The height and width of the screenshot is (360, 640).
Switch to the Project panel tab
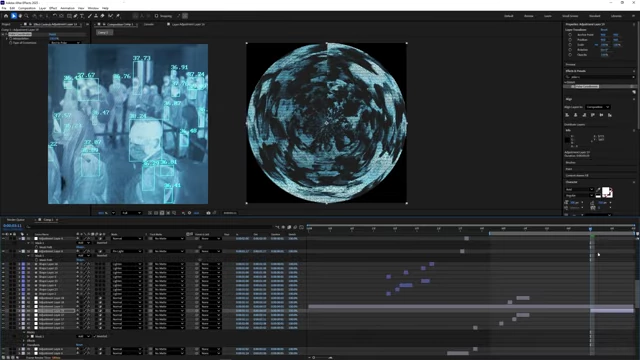click(x=6, y=24)
